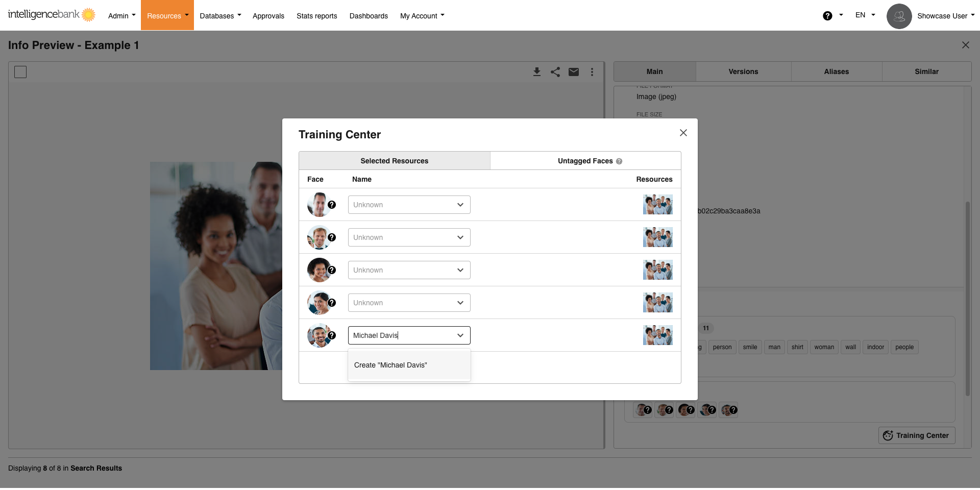Open the third face's Unknown name dropdown
The height and width of the screenshot is (490, 980).
point(409,270)
